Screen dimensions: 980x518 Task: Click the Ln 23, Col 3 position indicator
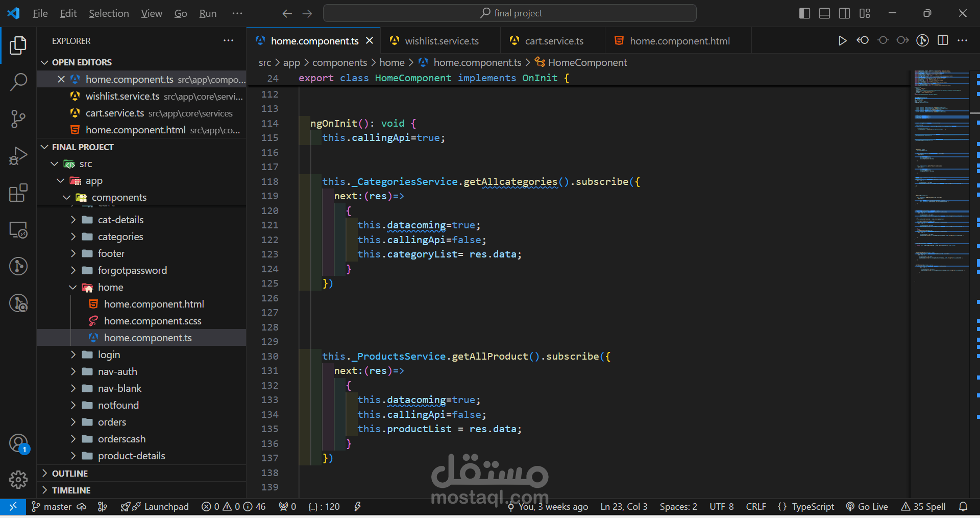coord(624,507)
